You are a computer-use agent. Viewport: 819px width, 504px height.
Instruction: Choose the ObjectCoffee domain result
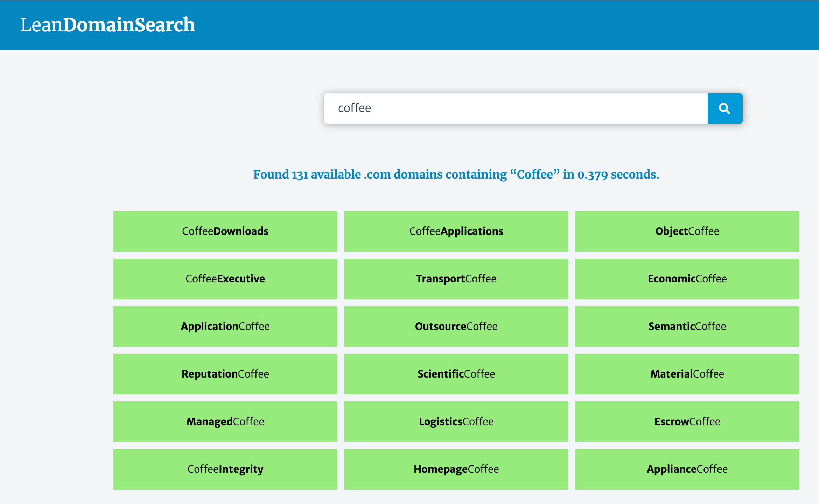(687, 231)
